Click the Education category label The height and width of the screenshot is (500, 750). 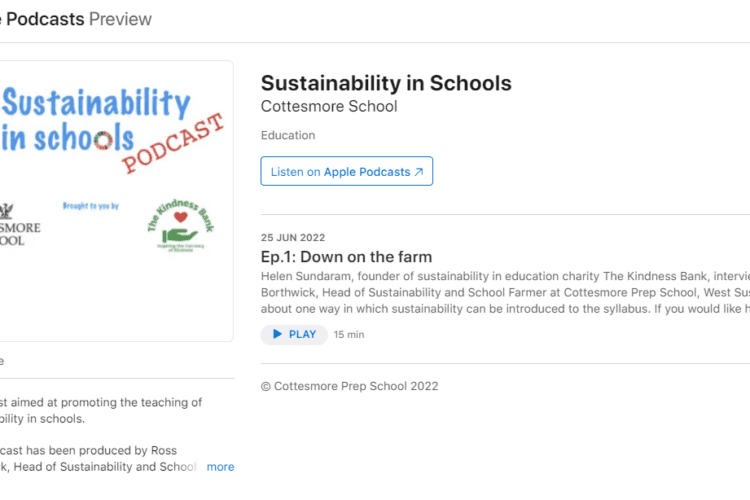pos(288,135)
